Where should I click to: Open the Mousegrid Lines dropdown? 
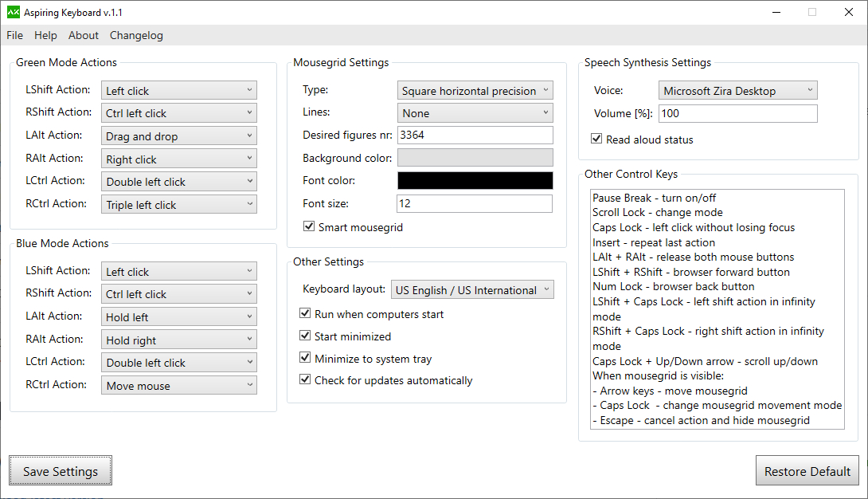(475, 113)
